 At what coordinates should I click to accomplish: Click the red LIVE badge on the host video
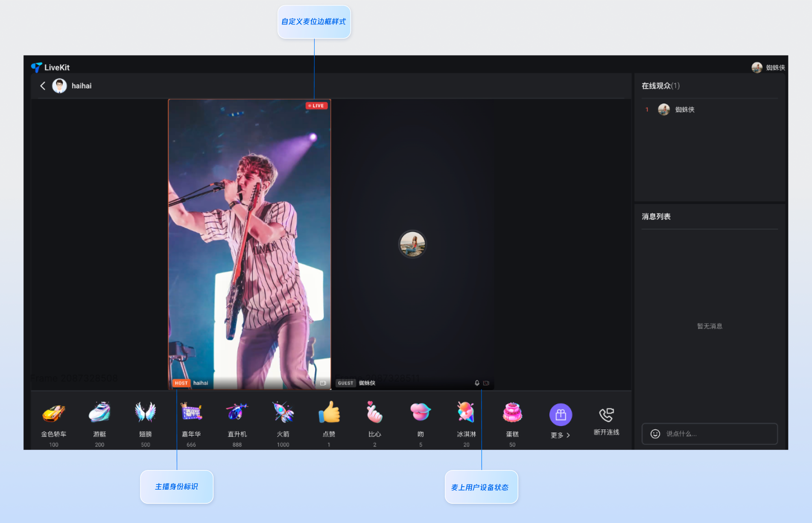tap(316, 106)
